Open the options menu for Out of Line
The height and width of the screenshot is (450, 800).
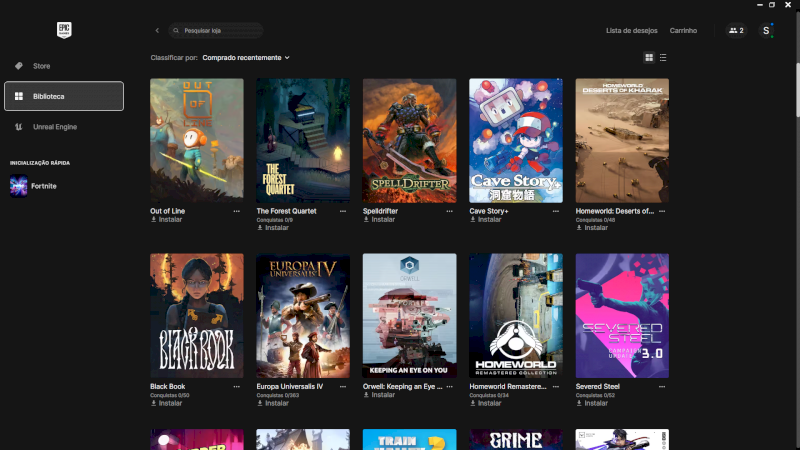pyautogui.click(x=237, y=211)
